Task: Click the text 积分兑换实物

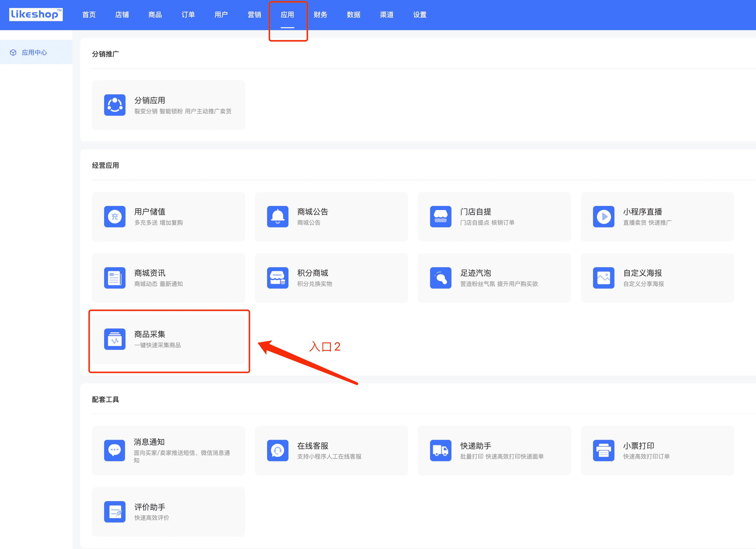Action: pos(315,284)
